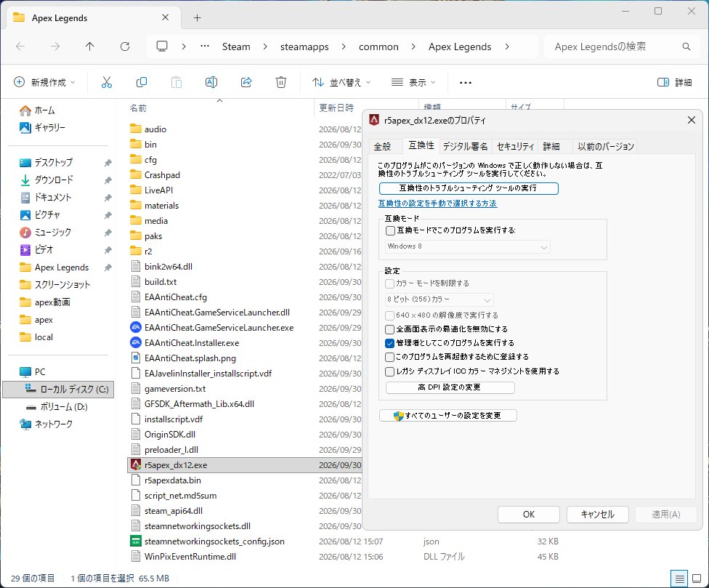This screenshot has height=588, width=709.
Task: Click キャンセル in properties dialog
Action: click(x=597, y=515)
